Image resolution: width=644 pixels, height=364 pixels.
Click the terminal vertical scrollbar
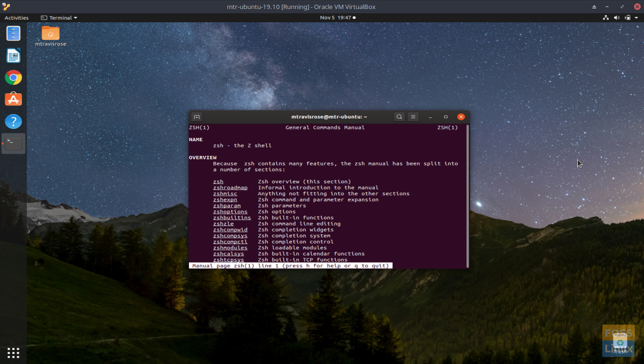tap(468, 196)
